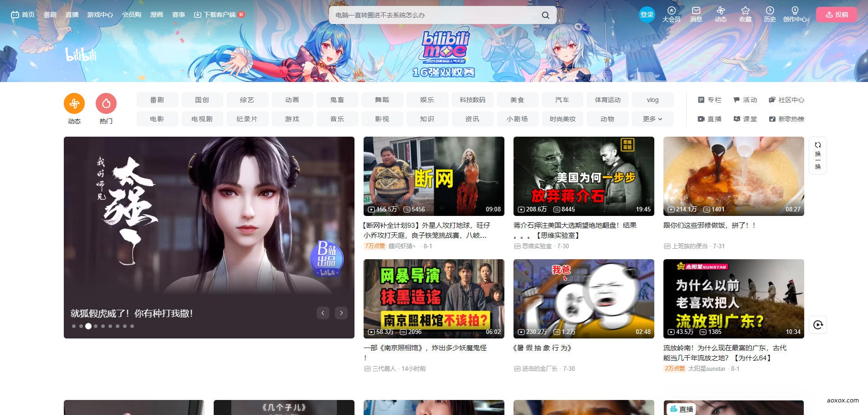This screenshot has width=868, height=415.
Task: Open 社区中心 link
Action: [786, 100]
